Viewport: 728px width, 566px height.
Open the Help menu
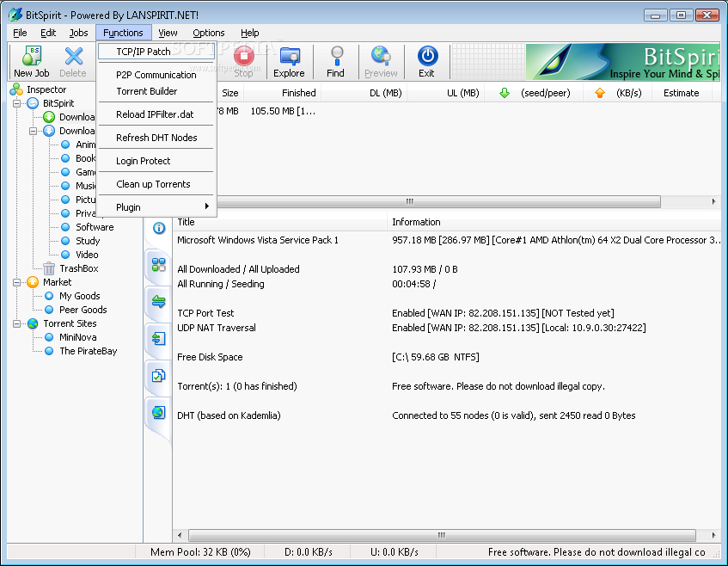click(250, 33)
